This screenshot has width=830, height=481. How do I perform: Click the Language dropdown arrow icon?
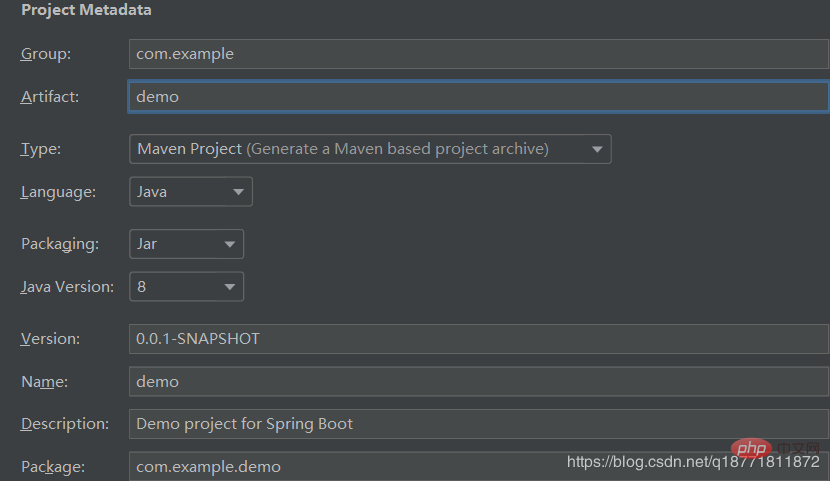coord(238,192)
